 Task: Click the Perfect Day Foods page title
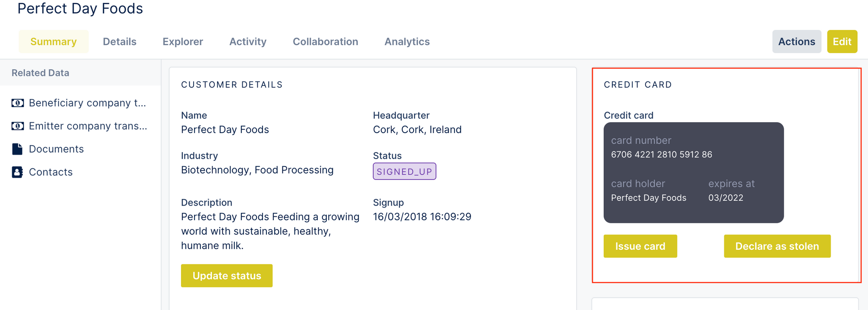click(x=80, y=9)
